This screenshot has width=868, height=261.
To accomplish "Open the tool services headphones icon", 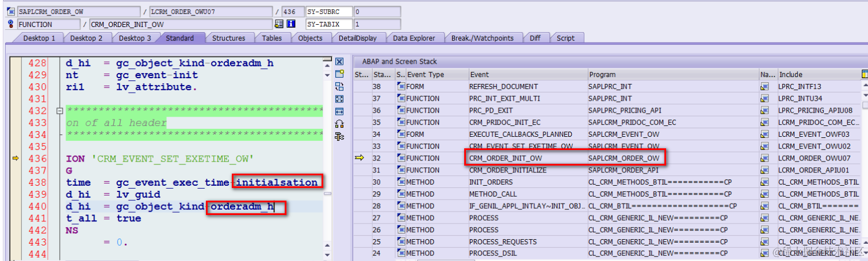I will point(339,124).
